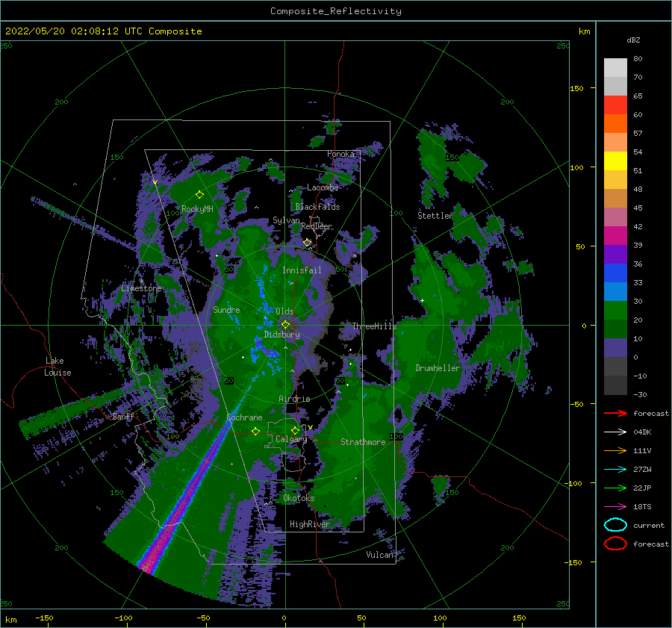The image size is (672, 628).
Task: Click the green 22JP arrow legend icon
Action: coord(615,488)
